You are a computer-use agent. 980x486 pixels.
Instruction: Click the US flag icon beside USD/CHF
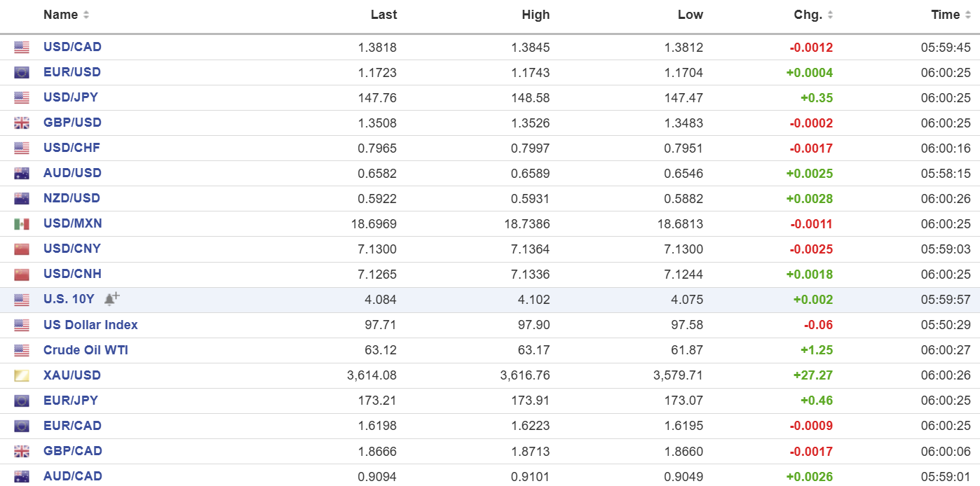(22, 148)
